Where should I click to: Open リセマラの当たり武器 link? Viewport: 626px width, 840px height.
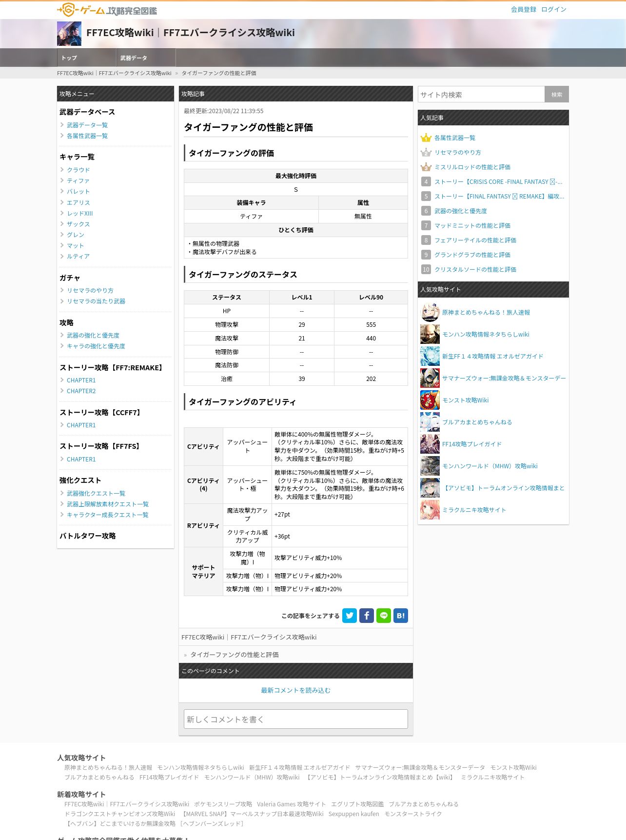[96, 301]
